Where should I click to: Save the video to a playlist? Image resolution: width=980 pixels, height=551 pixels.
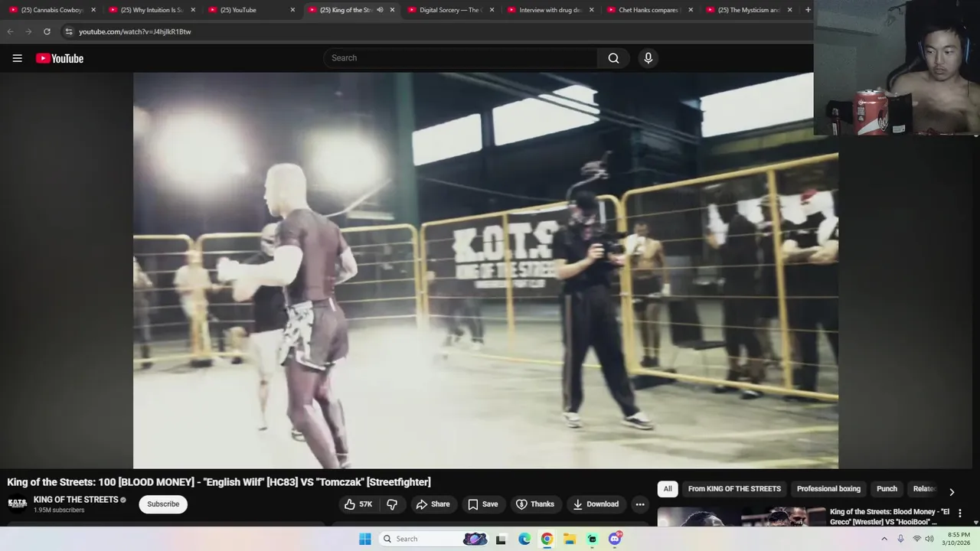pos(483,504)
